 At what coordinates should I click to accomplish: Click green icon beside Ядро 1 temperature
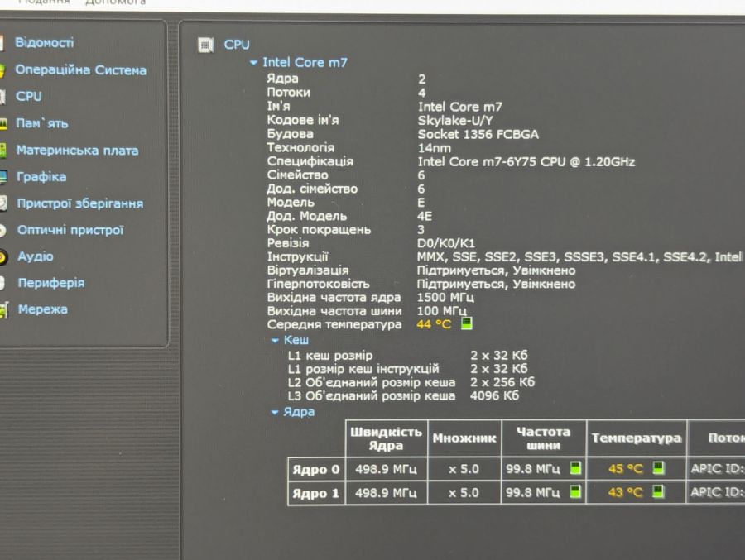[658, 491]
